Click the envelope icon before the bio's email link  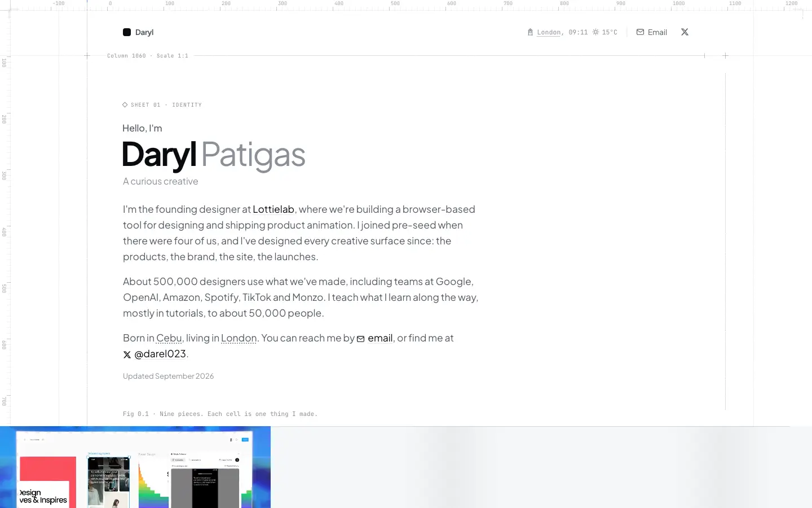[x=361, y=339]
